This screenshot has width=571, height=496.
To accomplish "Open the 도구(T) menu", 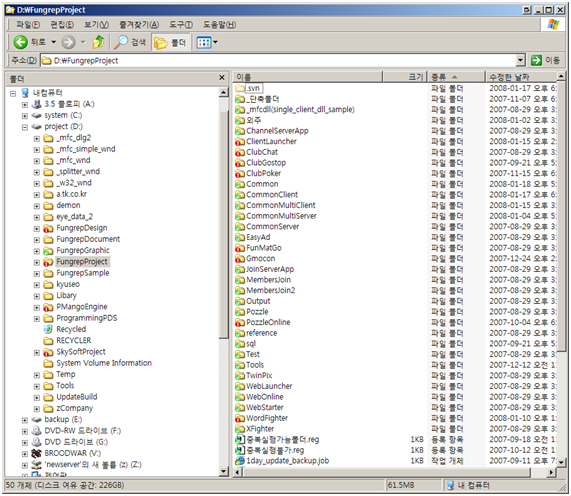I will tap(181, 25).
